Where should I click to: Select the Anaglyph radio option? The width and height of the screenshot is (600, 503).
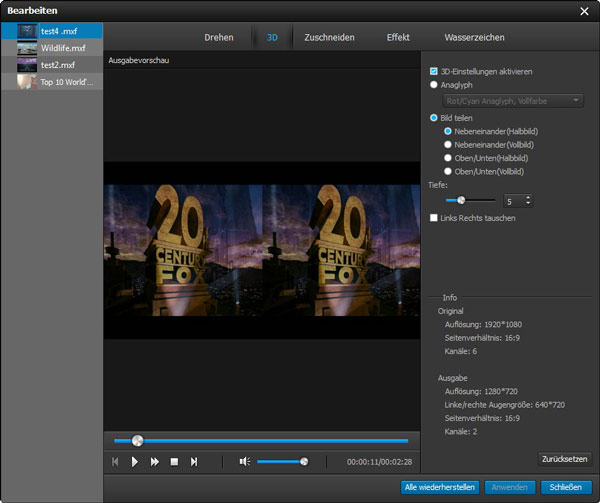[x=433, y=85]
